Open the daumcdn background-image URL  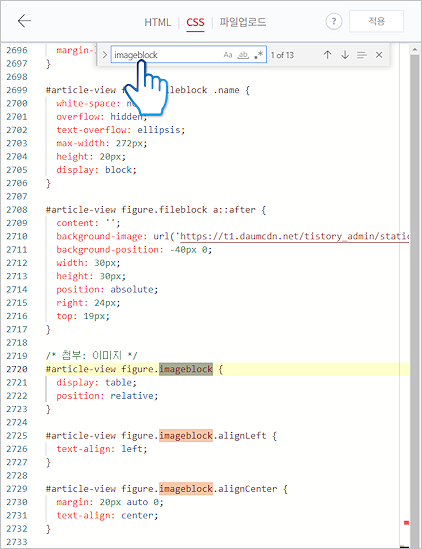(x=294, y=236)
